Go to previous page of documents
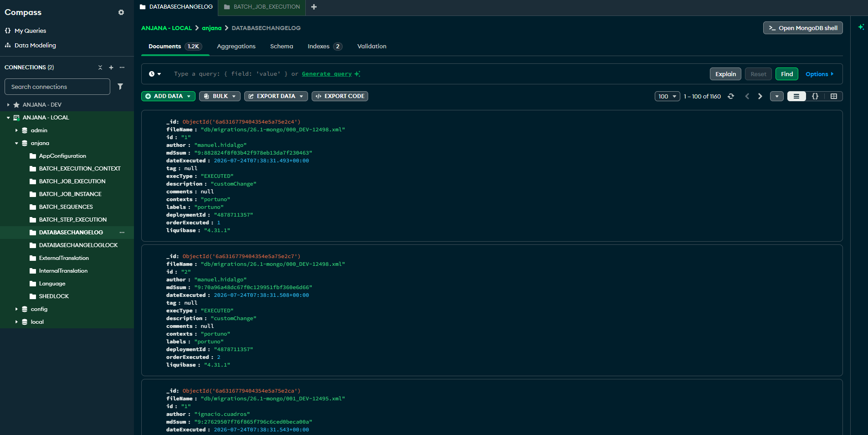This screenshot has height=435, width=868. pyautogui.click(x=747, y=96)
